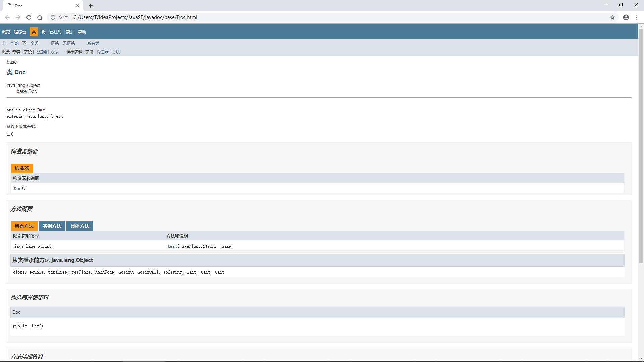Click the browser home icon
The image size is (644, 362).
point(40,17)
